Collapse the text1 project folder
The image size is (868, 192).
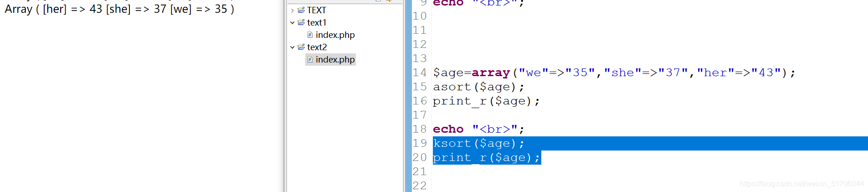coord(292,22)
